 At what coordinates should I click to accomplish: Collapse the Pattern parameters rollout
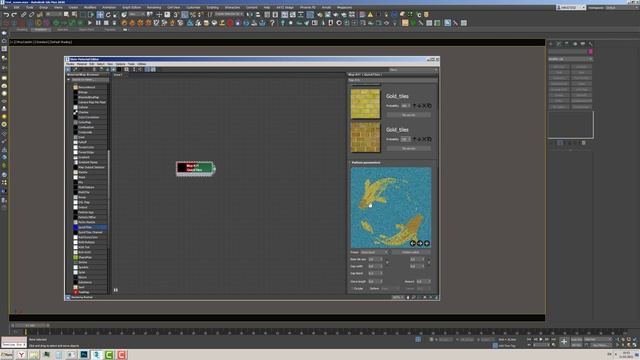[365, 162]
